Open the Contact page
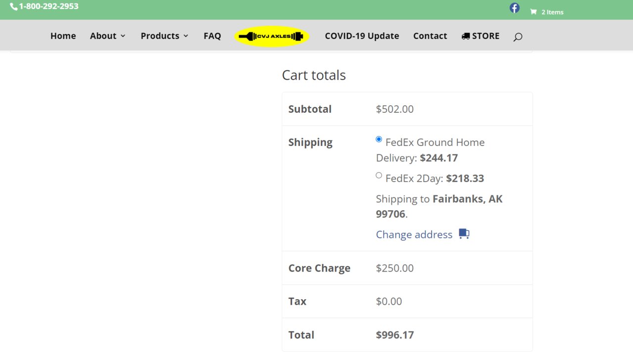Image resolution: width=633 pixels, height=364 pixels. pyautogui.click(x=430, y=36)
